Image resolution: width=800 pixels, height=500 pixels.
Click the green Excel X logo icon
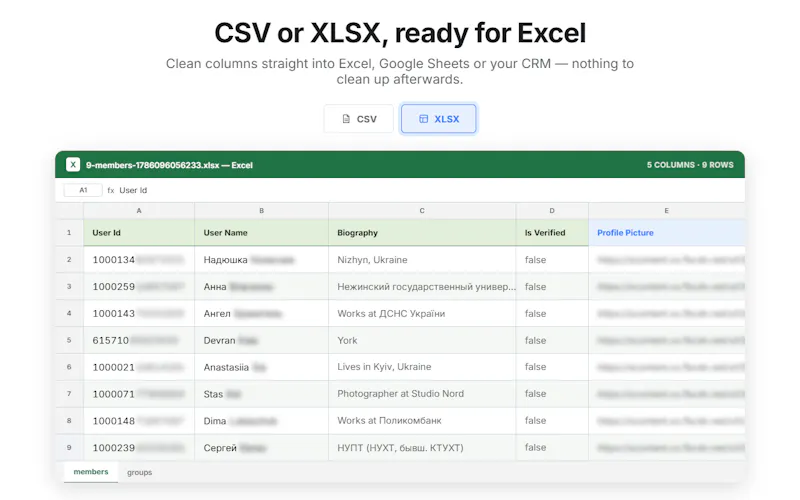(73, 165)
